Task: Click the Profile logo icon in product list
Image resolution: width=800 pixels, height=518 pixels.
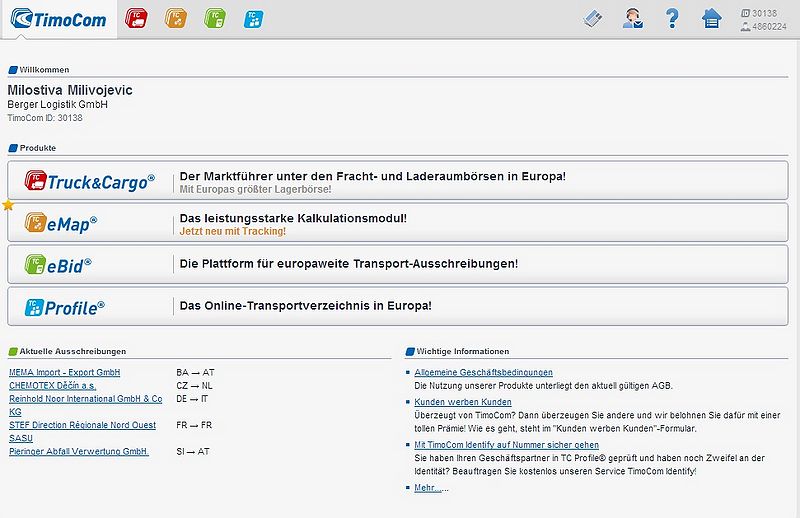Action: [34, 307]
